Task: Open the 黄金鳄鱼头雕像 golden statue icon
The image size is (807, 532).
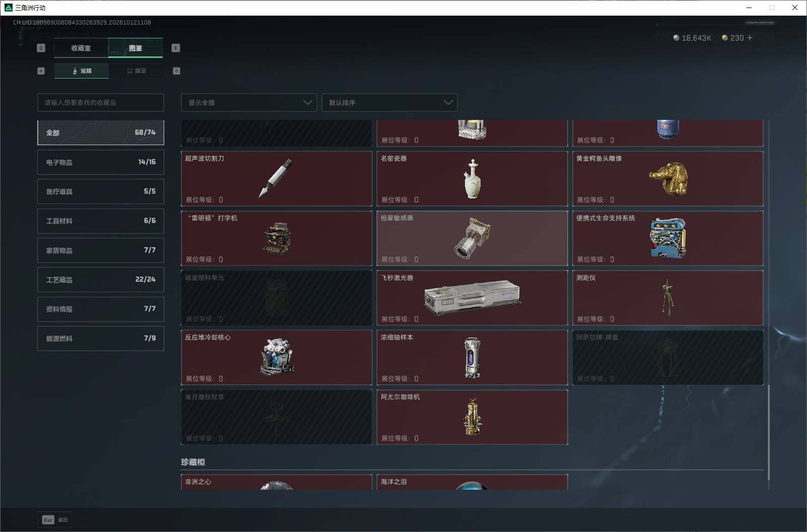Action: click(668, 179)
